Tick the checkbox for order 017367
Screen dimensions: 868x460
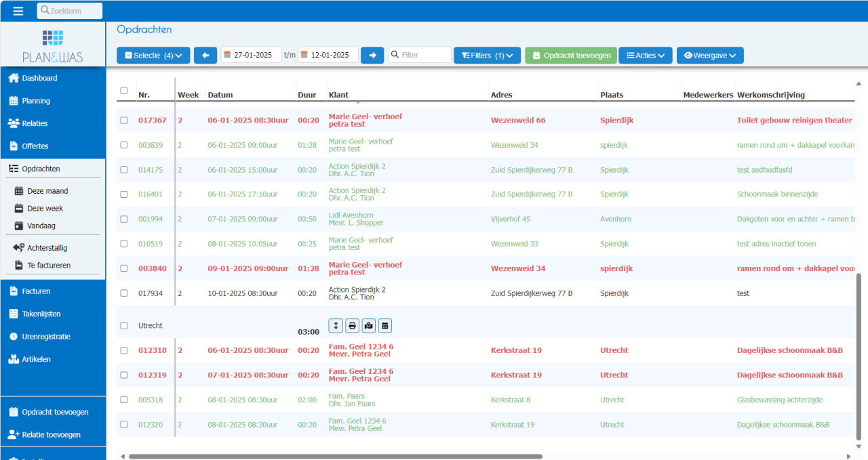[123, 120]
